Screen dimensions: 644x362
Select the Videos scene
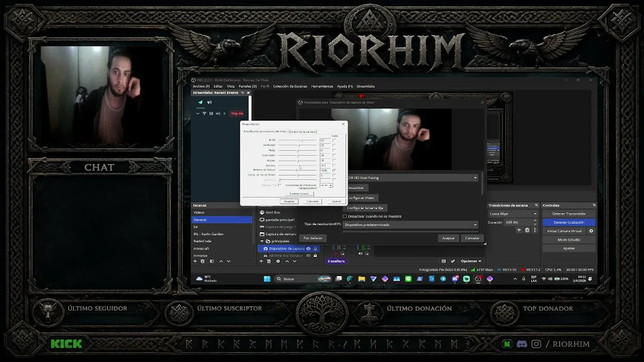coord(222,213)
